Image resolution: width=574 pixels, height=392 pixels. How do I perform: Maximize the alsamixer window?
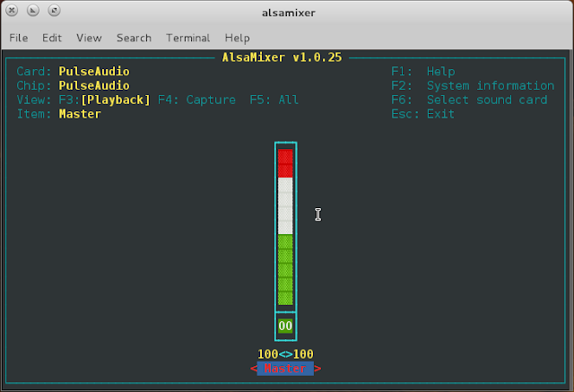click(54, 10)
